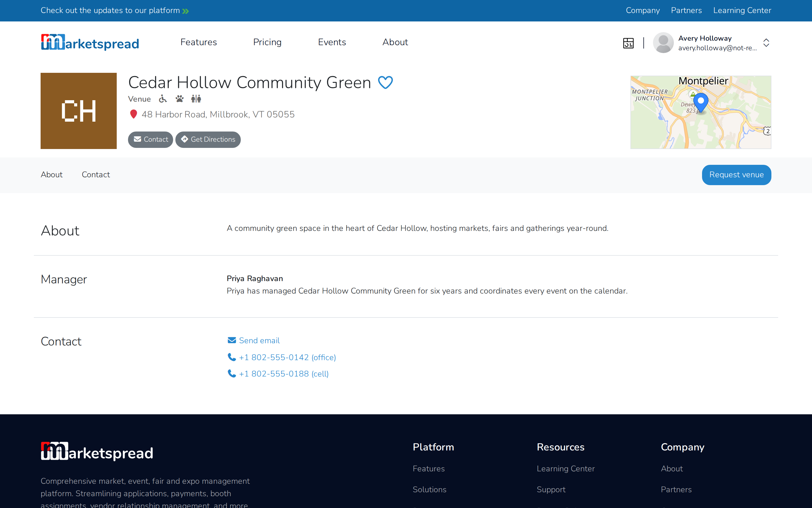This screenshot has width=812, height=508.
Task: Open the calendar dashboard icon in header
Action: [628, 43]
